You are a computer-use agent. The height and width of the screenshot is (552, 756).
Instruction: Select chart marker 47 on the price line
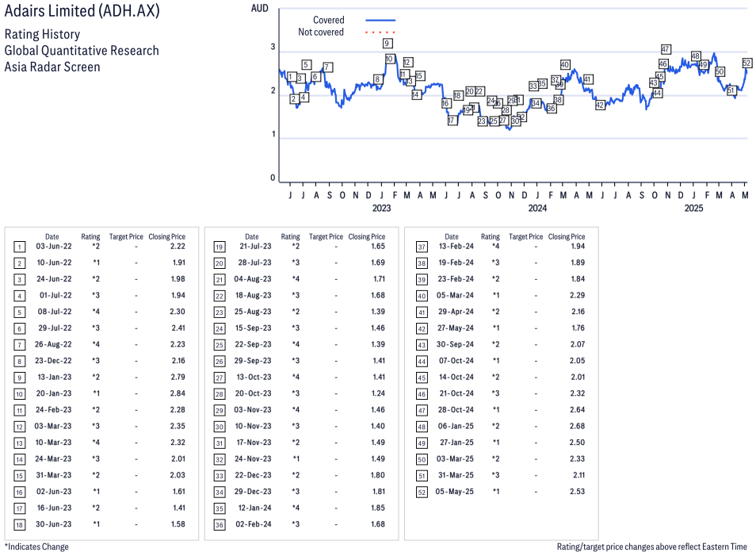[x=666, y=49]
